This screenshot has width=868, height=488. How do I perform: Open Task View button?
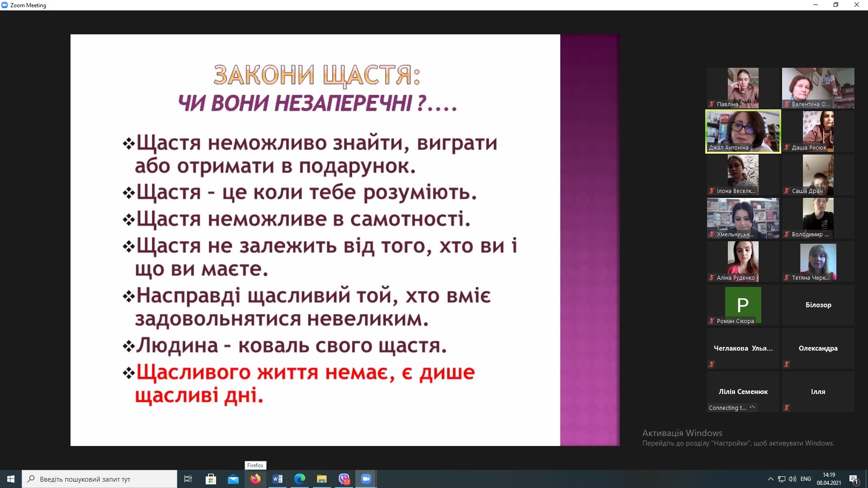tap(188, 479)
